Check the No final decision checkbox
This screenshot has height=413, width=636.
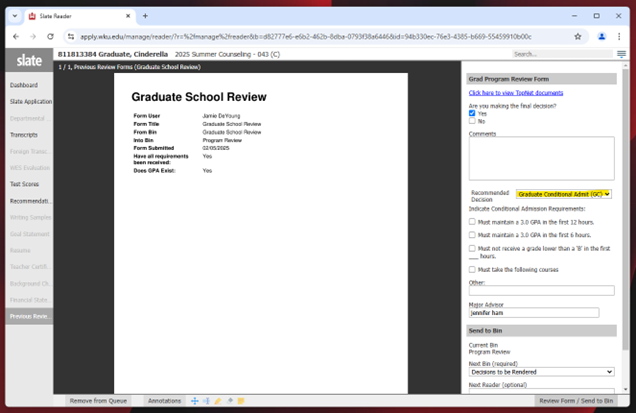pos(473,121)
